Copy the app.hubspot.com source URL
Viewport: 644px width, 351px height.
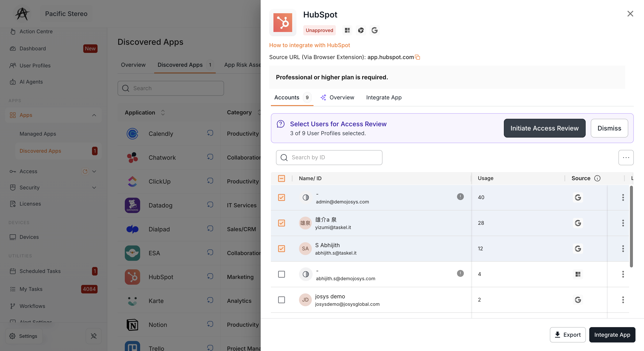417,57
